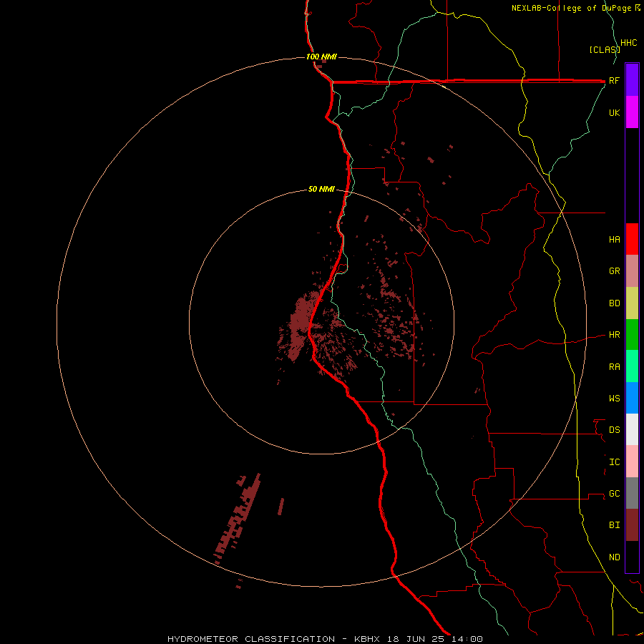Image resolution: width=644 pixels, height=644 pixels.
Task: Click the BI legend label
Action: tap(614, 525)
